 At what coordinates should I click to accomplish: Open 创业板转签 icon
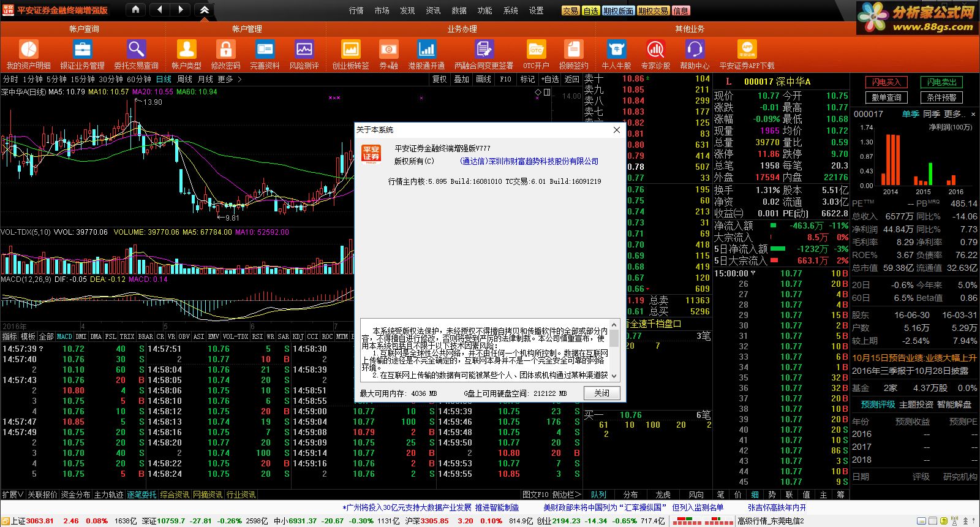350,49
